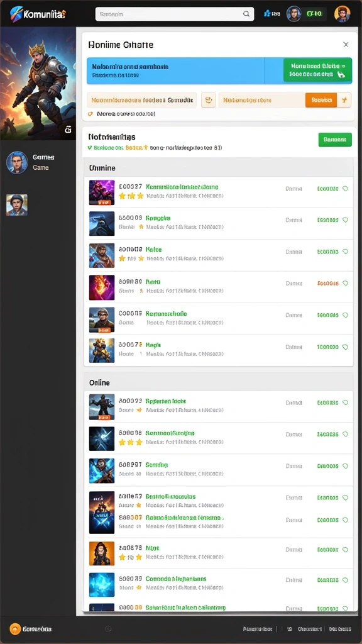
Task: Click inside the search input field
Action: 169,14
